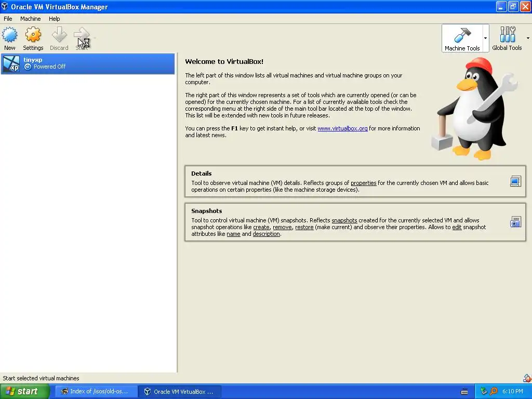The width and height of the screenshot is (532, 399).
Task: Follow the properties link in Details
Action: 363,183
